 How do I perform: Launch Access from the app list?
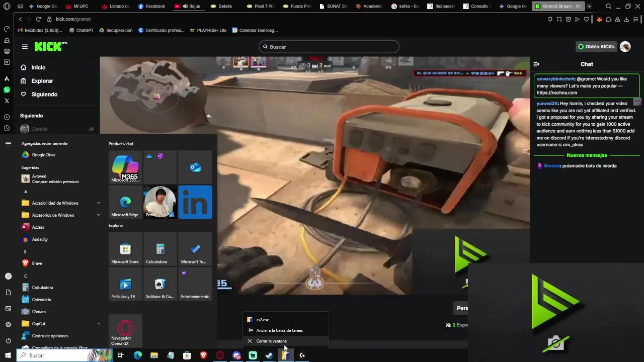point(61,227)
